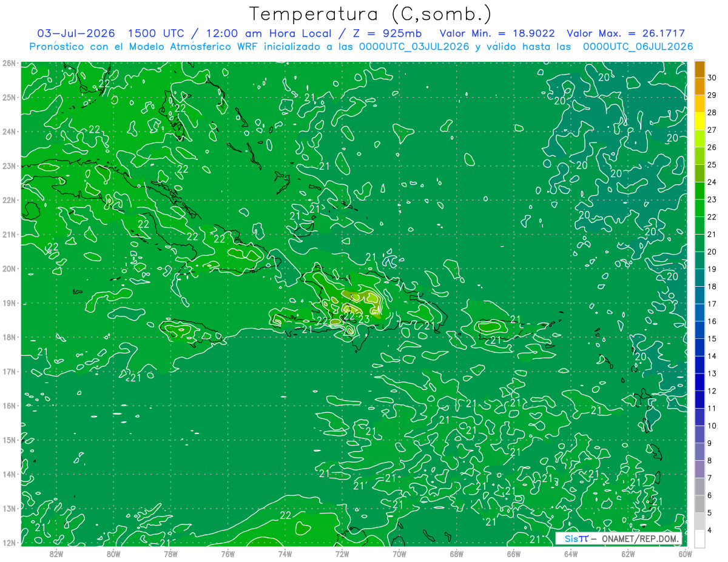Screen dimensions: 728x562
Task: Click color bar legend label '8'
Action: (710, 461)
